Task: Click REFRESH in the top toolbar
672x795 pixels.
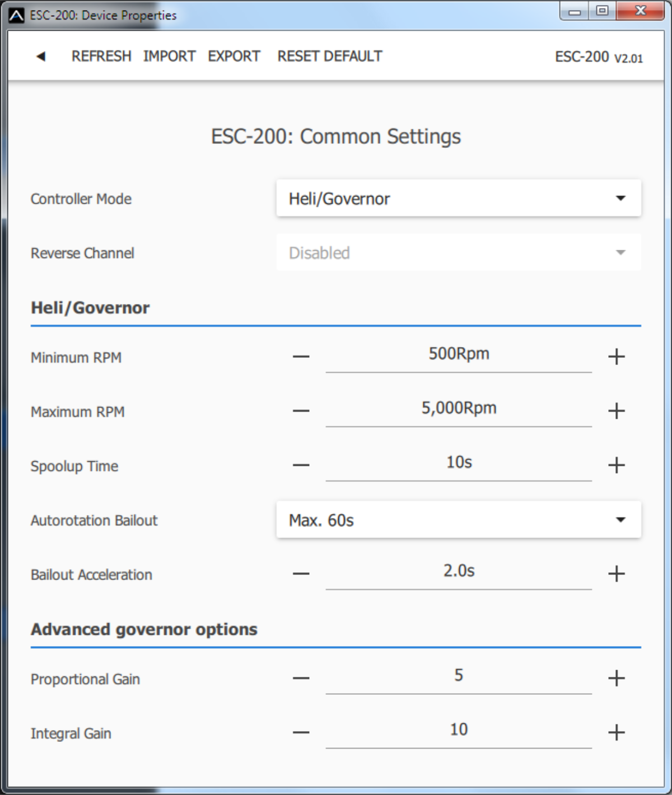Action: pyautogui.click(x=101, y=56)
